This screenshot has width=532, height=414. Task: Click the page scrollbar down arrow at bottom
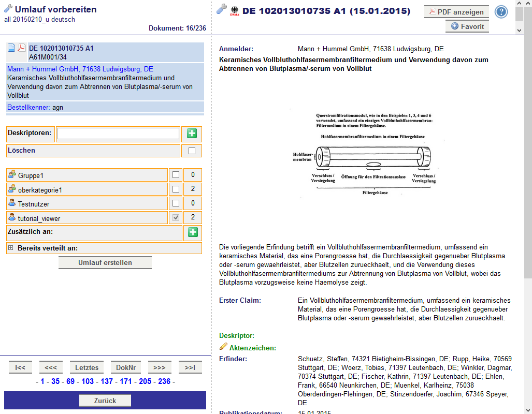point(528,410)
